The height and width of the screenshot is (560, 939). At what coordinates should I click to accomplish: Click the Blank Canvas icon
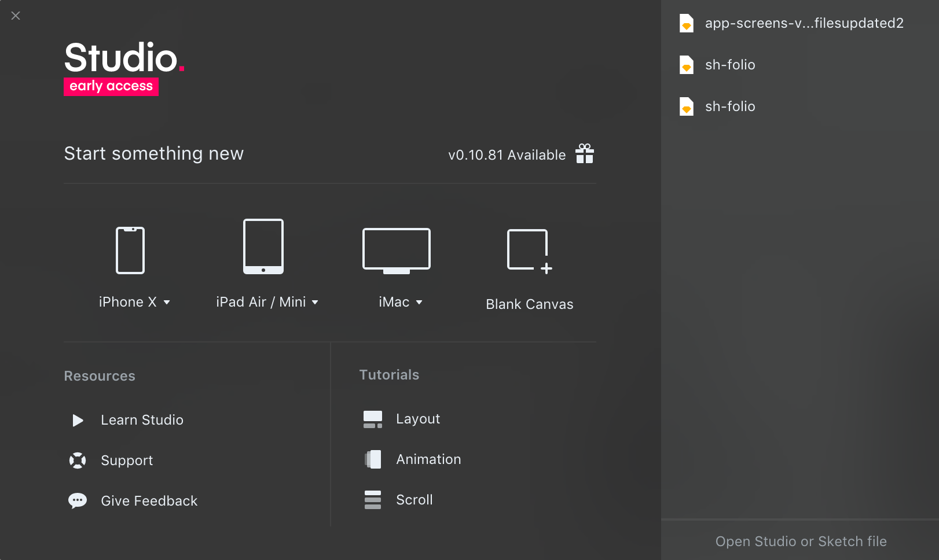click(x=530, y=251)
